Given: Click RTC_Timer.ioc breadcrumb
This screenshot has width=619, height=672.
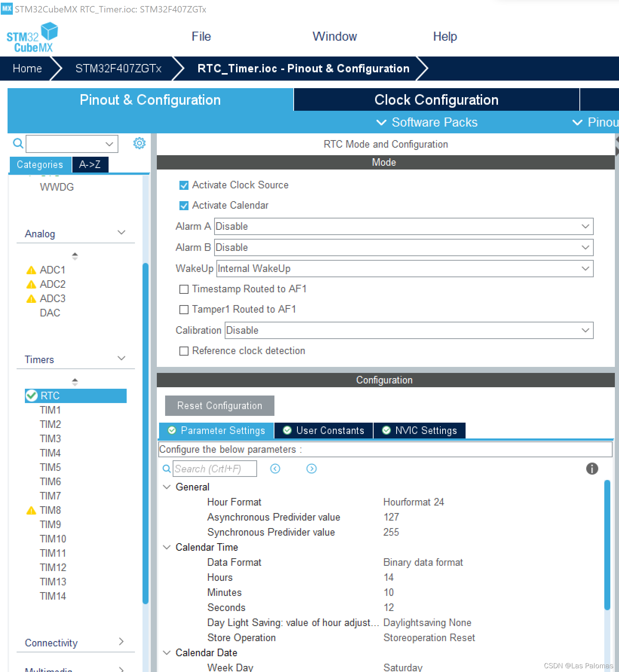Looking at the screenshot, I should click(303, 69).
